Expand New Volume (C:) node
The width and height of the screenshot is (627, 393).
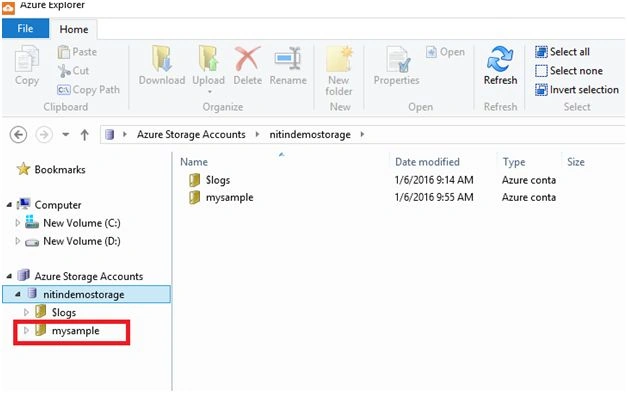[17, 223]
